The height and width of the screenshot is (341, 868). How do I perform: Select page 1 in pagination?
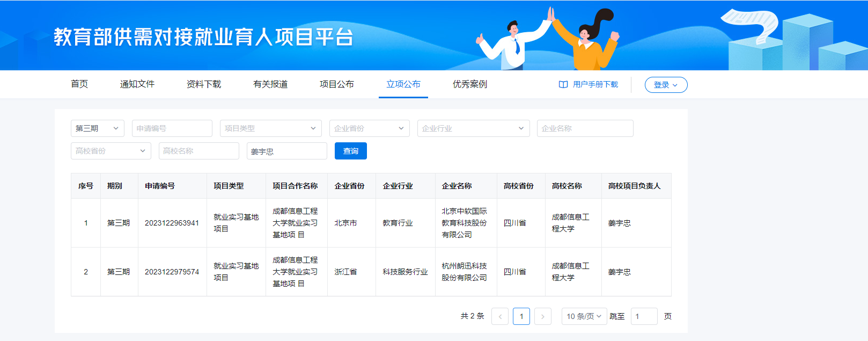coord(521,316)
